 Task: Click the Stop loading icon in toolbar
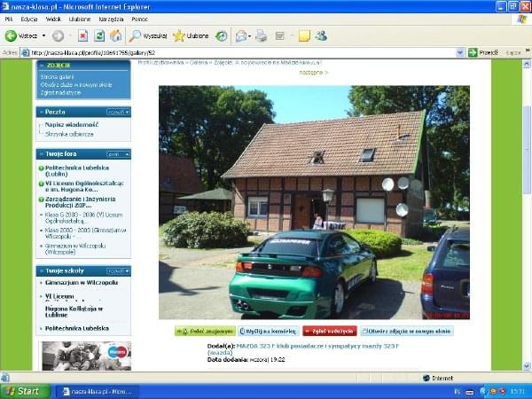82,36
